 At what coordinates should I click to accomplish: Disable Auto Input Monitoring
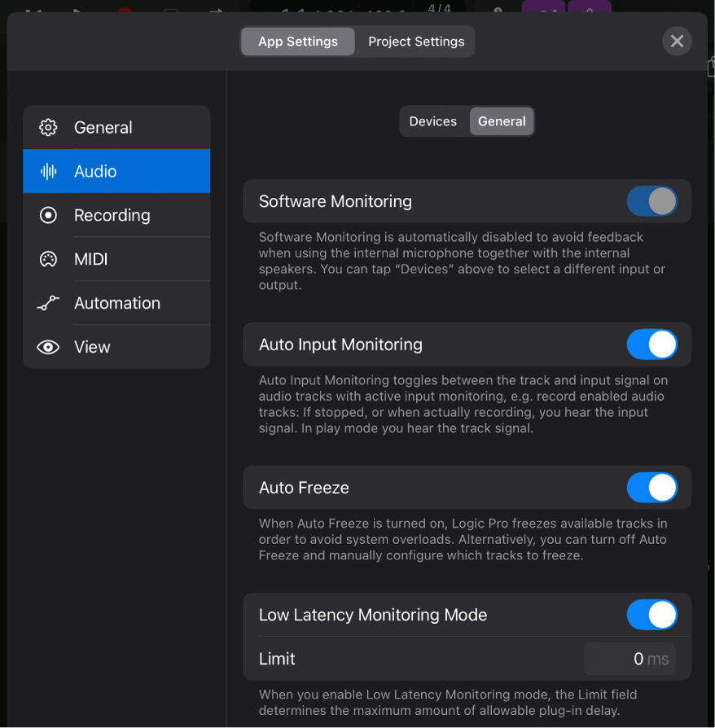651,344
